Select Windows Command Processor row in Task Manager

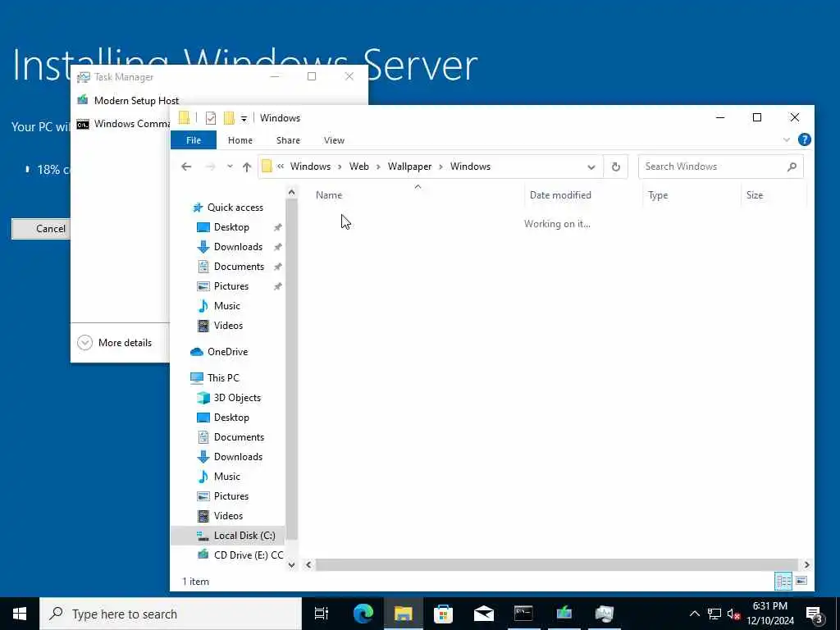click(x=123, y=124)
